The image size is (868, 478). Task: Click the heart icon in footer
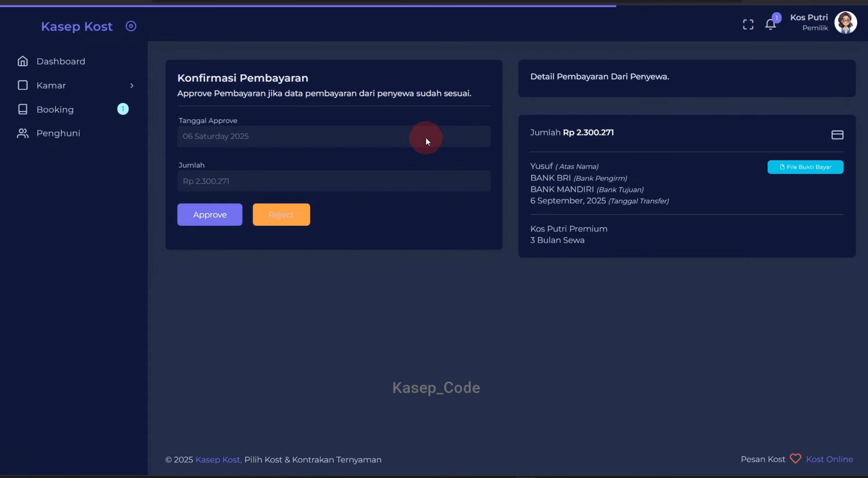(795, 459)
